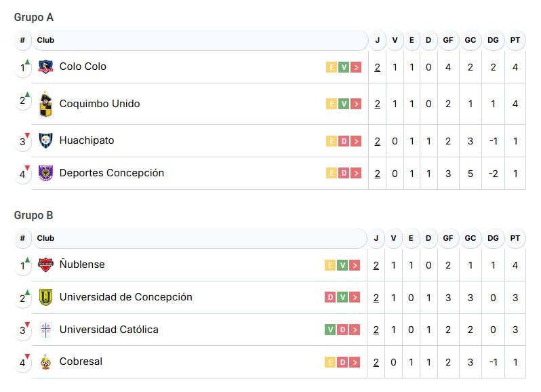Click the Universidad Católica crest
Viewport: 541px width, 392px height.
[x=45, y=330]
